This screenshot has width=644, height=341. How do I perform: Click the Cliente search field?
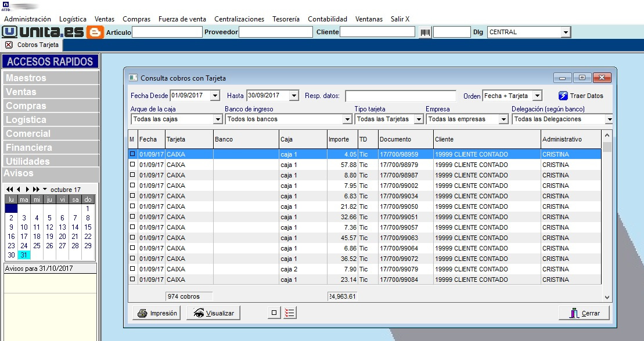[x=377, y=32]
